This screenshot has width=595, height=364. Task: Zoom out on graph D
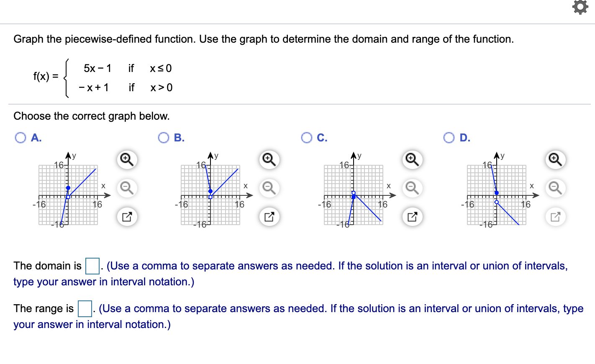coord(555,188)
